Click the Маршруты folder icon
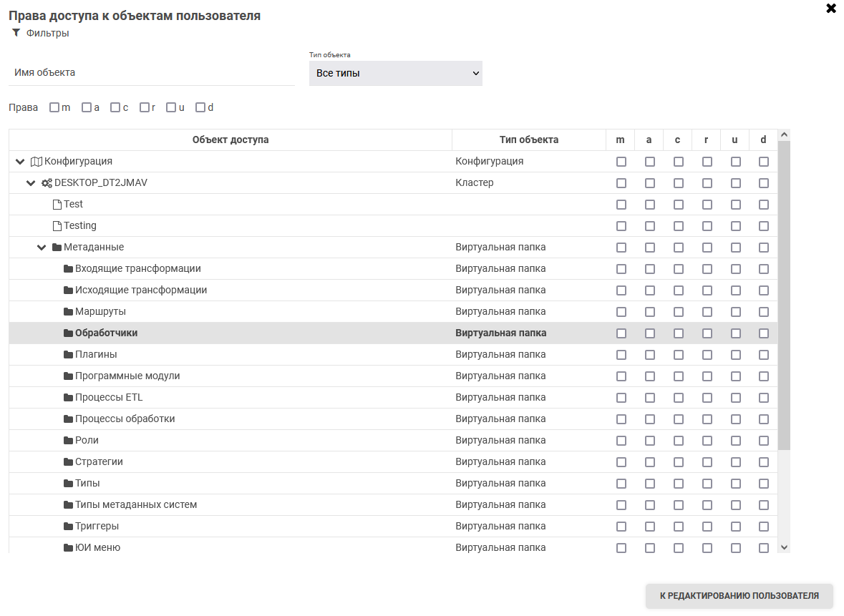Image resolution: width=844 pixels, height=616 pixels. [x=69, y=312]
